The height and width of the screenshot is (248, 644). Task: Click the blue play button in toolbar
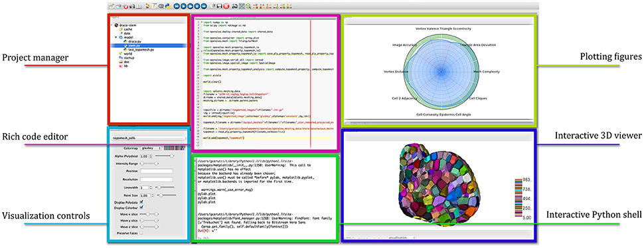coord(184,6)
